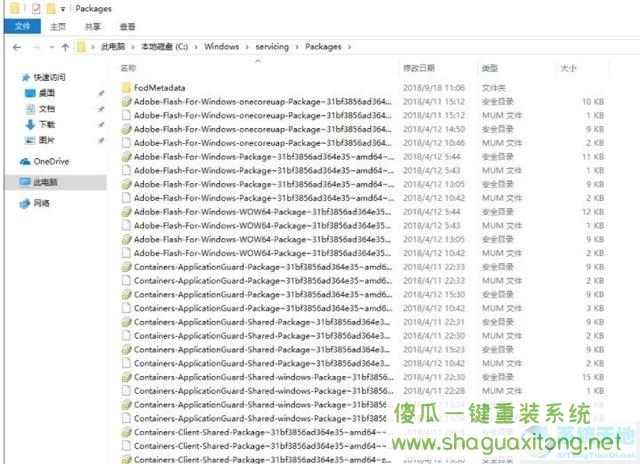640x464 pixels.
Task: Expand the chevron after 此电脑 in address bar
Action: (133, 47)
